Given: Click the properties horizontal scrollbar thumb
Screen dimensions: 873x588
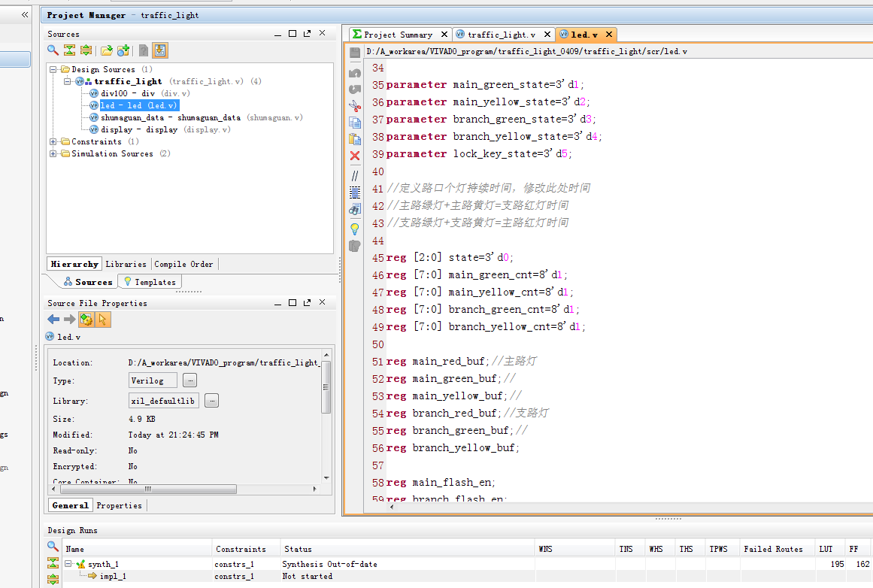Looking at the screenshot, I should click(x=148, y=489).
